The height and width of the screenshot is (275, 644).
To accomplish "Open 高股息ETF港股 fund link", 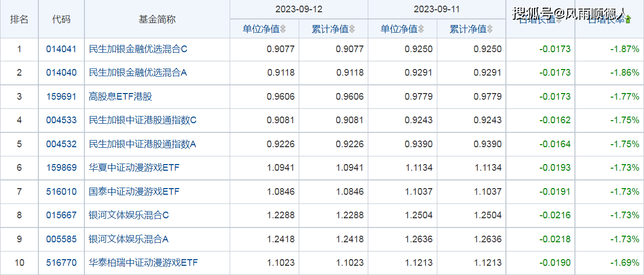I will (121, 97).
